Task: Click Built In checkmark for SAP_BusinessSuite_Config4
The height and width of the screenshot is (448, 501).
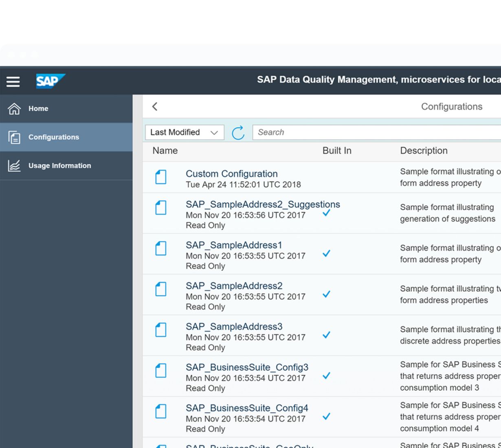Action: pyautogui.click(x=326, y=416)
